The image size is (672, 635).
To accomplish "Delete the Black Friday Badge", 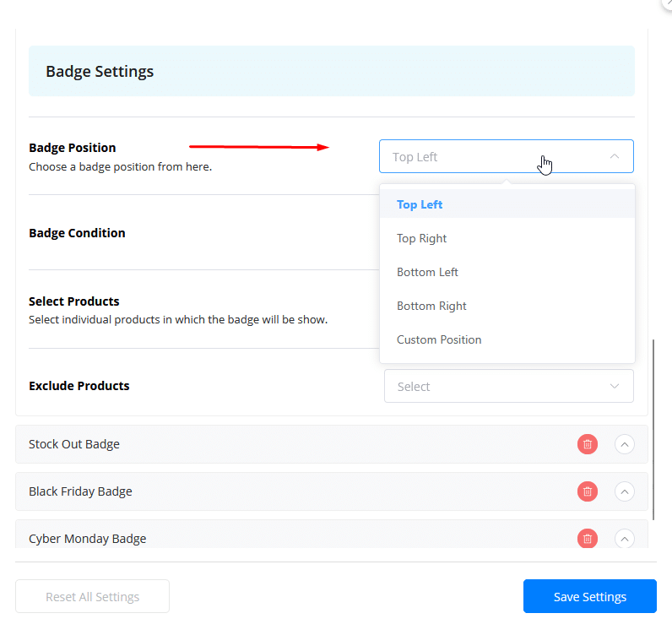I will click(587, 491).
